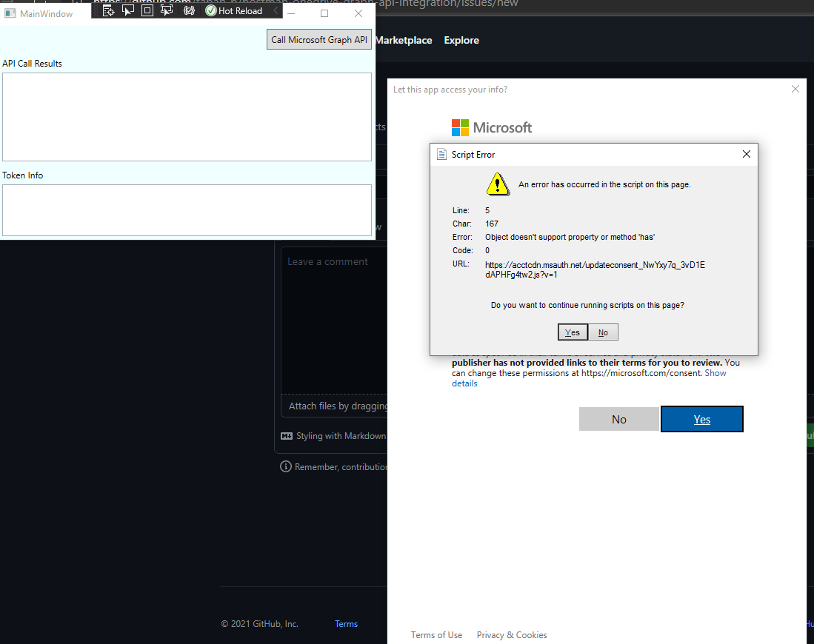
Task: Click Attach files by dragging area
Action: tap(334, 406)
